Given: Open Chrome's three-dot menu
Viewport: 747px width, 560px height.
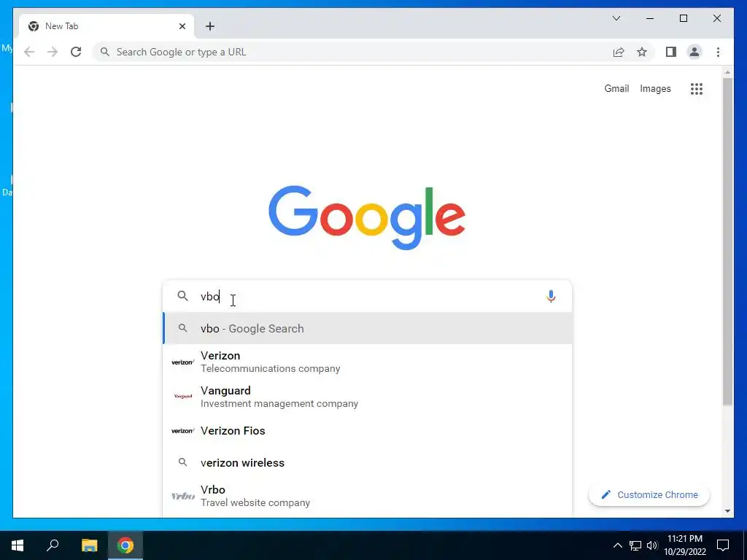Looking at the screenshot, I should click(x=718, y=52).
